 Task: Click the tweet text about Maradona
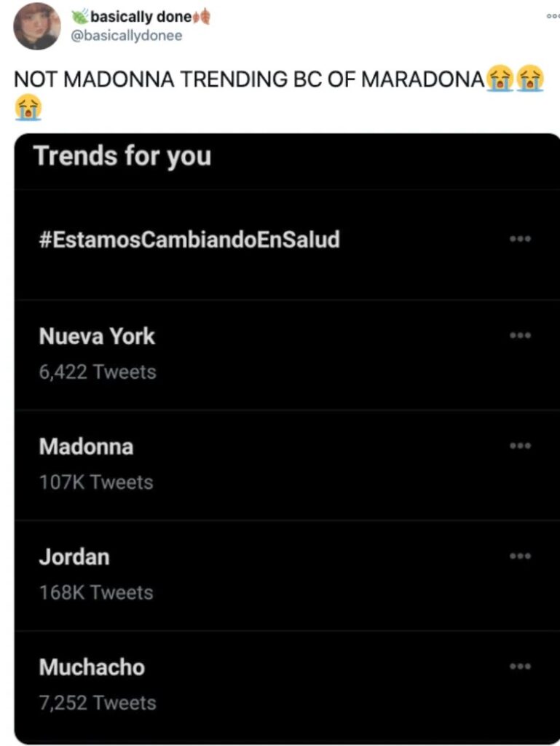pyautogui.click(x=249, y=79)
